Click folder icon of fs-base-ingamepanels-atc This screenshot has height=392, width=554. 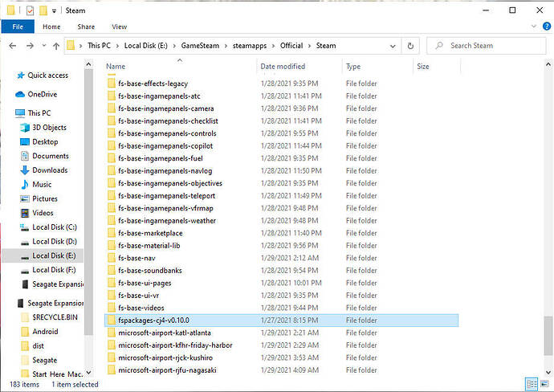(x=112, y=96)
